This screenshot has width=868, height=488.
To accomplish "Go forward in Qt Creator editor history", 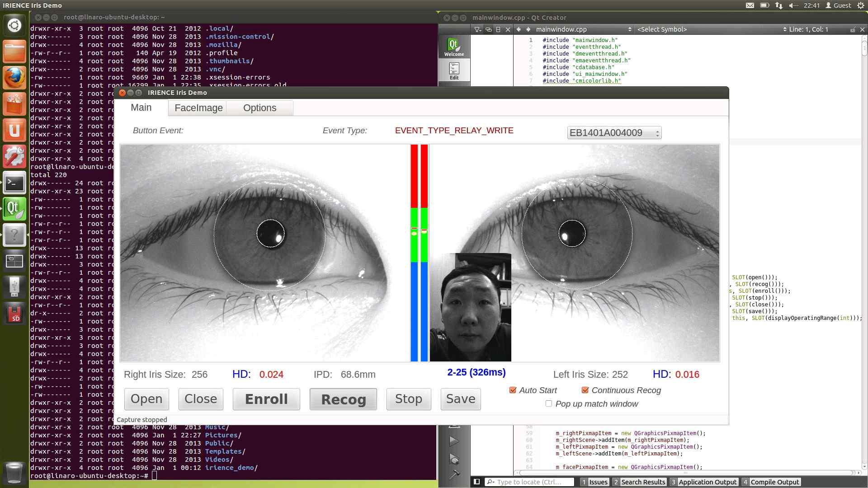I will pyautogui.click(x=528, y=29).
